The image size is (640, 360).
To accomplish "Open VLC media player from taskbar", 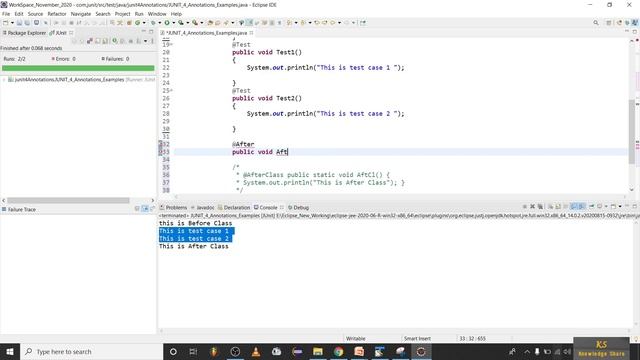I will pyautogui.click(x=256, y=351).
